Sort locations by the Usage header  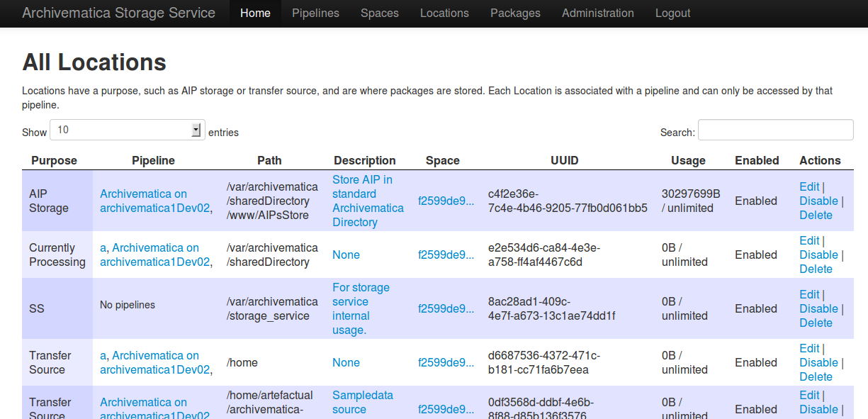pos(688,161)
